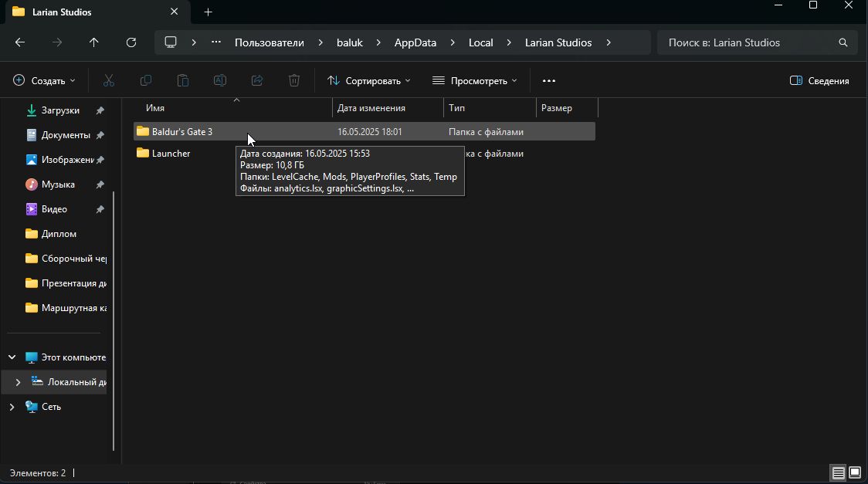The image size is (868, 484).
Task: Unpin Документы using its pin icon
Action: pos(100,135)
